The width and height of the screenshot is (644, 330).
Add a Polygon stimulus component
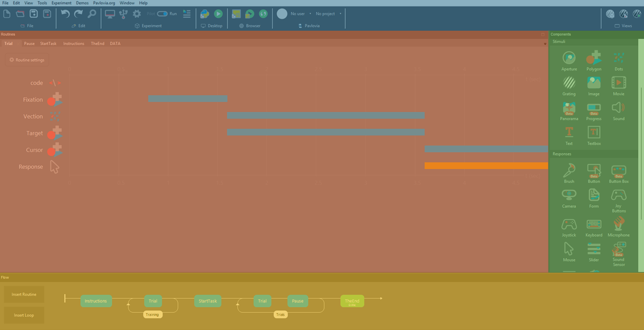594,61
